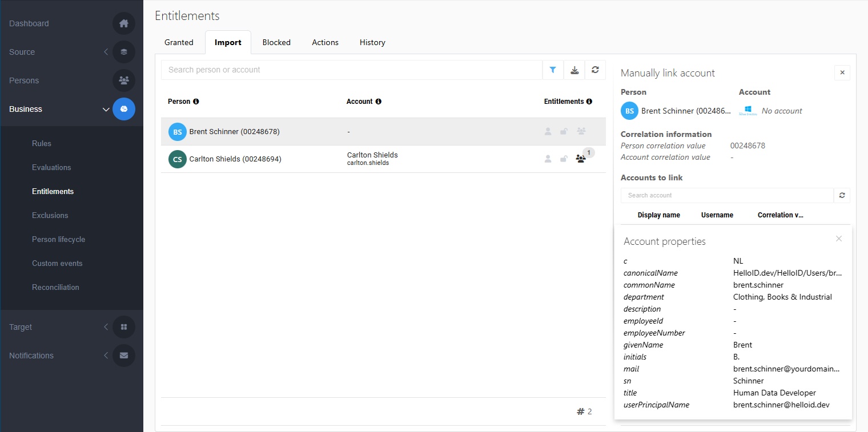Click the Notifications envelope icon
Viewport: 868px width, 432px height.
coord(124,356)
